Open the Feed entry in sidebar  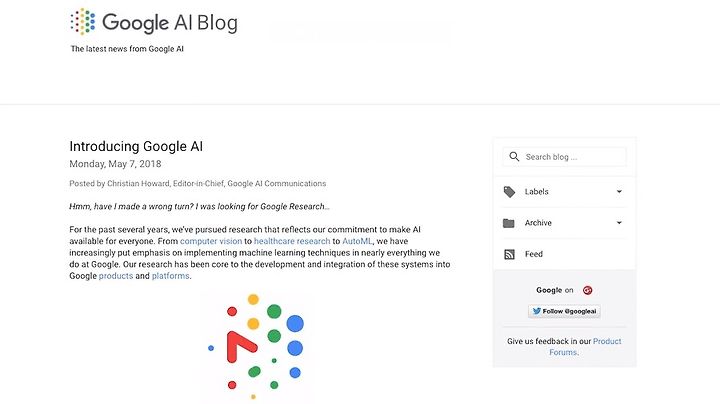tap(564, 254)
